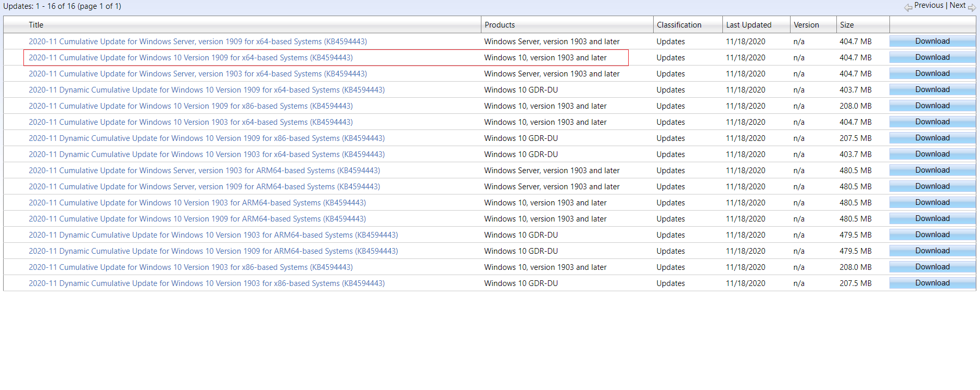The image size is (980, 390).
Task: Download Windows 10 1903 x64 cumulative update
Action: pyautogui.click(x=932, y=122)
